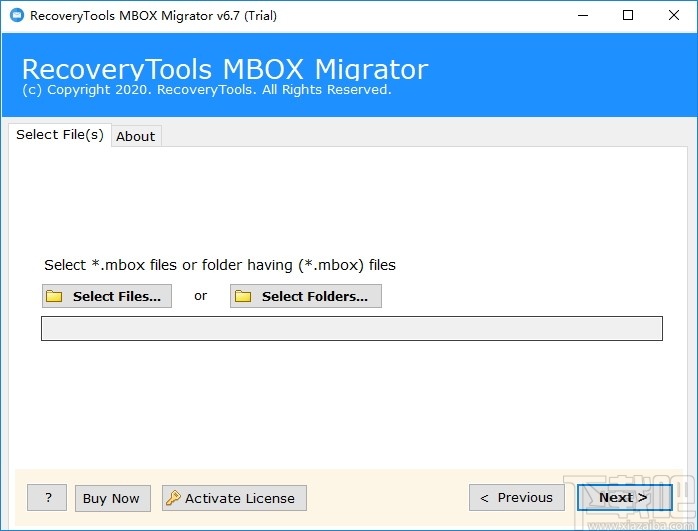
Task: Focus the selected path input field
Action: (x=352, y=328)
